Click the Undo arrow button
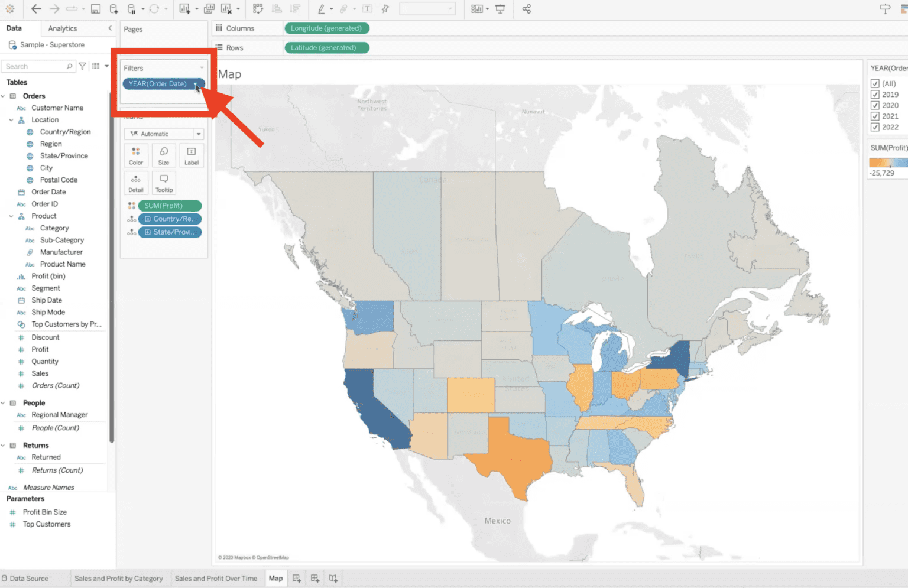Image resolution: width=908 pixels, height=588 pixels. pyautogui.click(x=35, y=9)
